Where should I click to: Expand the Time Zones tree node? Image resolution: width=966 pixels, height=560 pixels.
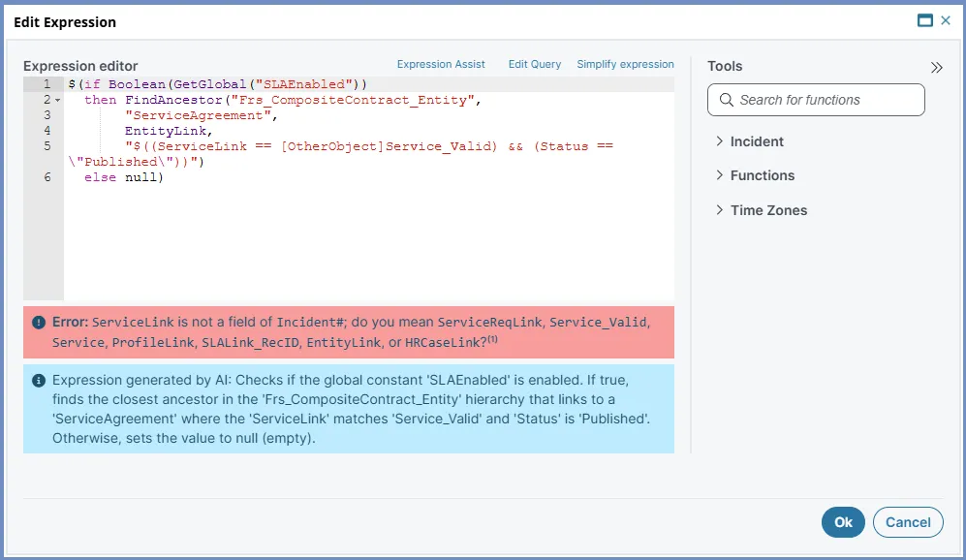pos(719,210)
